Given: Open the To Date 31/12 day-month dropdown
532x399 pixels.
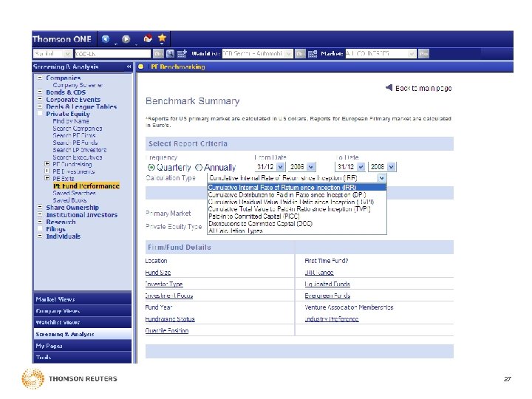Looking at the screenshot, I should tap(361, 167).
